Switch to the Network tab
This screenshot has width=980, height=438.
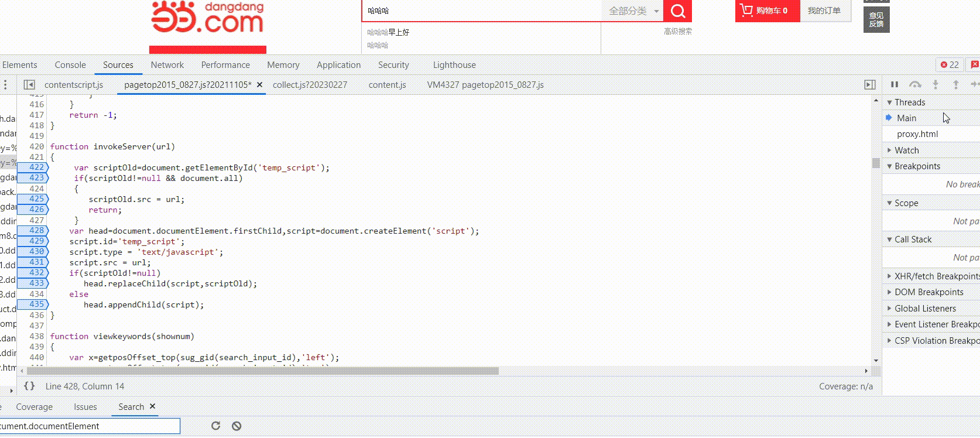click(167, 65)
